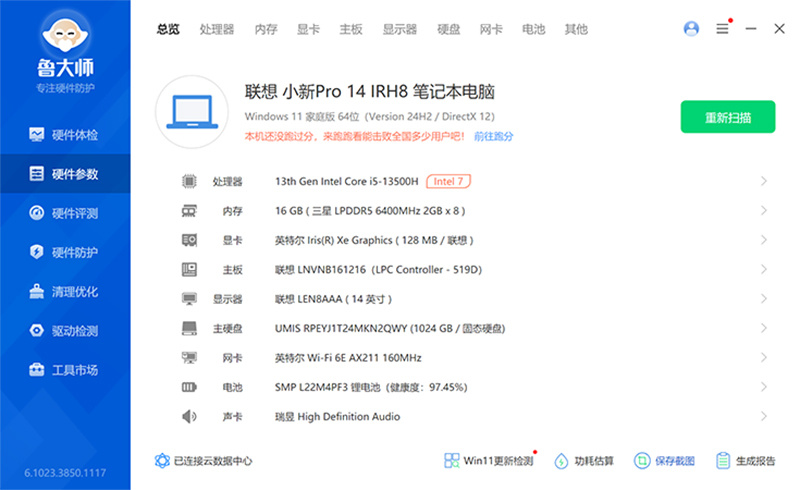Click the processor chip icon

click(x=189, y=181)
